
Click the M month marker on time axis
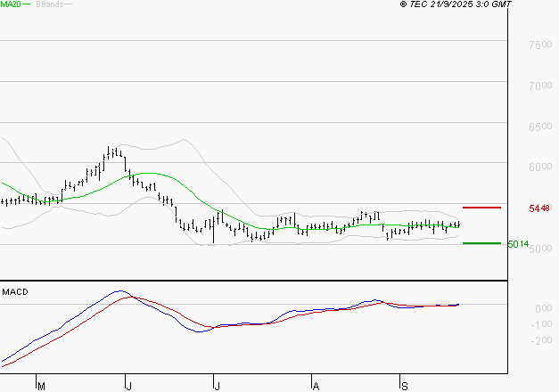pyautogui.click(x=40, y=386)
